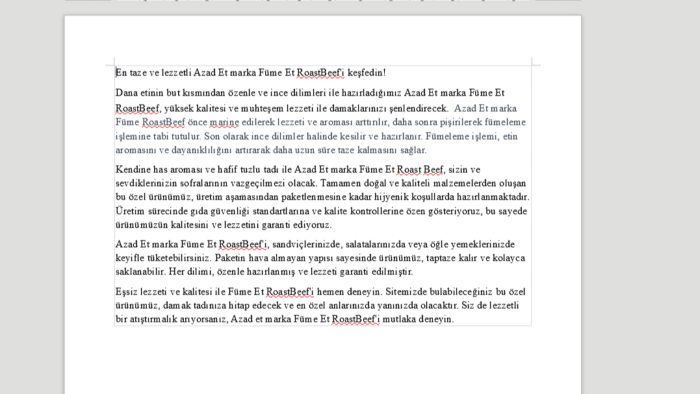Click "mutlaka" in the final line

[x=399, y=319]
